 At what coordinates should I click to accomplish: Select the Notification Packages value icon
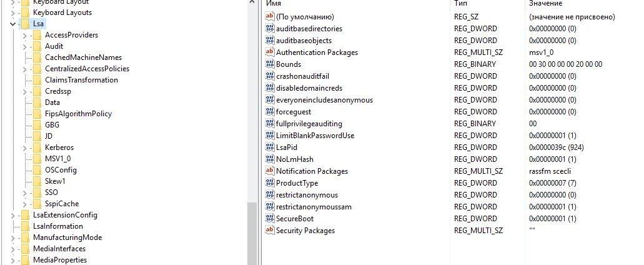tap(270, 171)
